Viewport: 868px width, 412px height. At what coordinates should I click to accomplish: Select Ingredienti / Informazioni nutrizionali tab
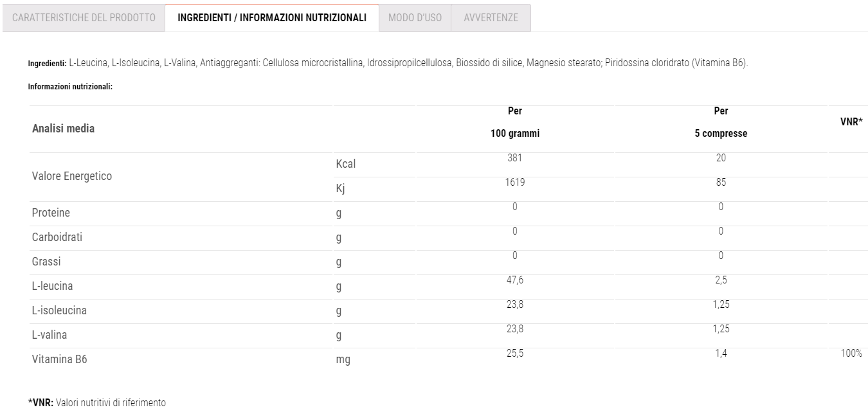(272, 18)
